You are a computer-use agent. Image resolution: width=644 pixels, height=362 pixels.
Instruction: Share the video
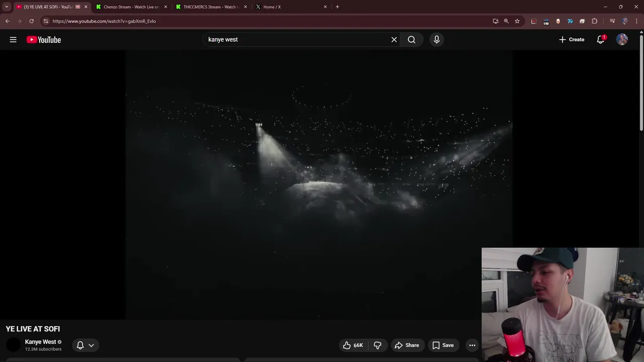pyautogui.click(x=407, y=345)
